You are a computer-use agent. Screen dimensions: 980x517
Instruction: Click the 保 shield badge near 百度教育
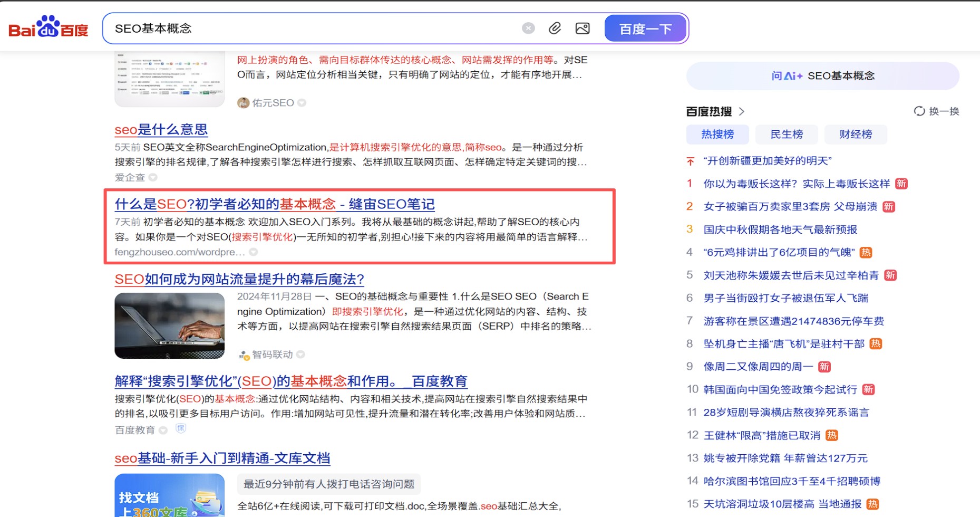181,428
